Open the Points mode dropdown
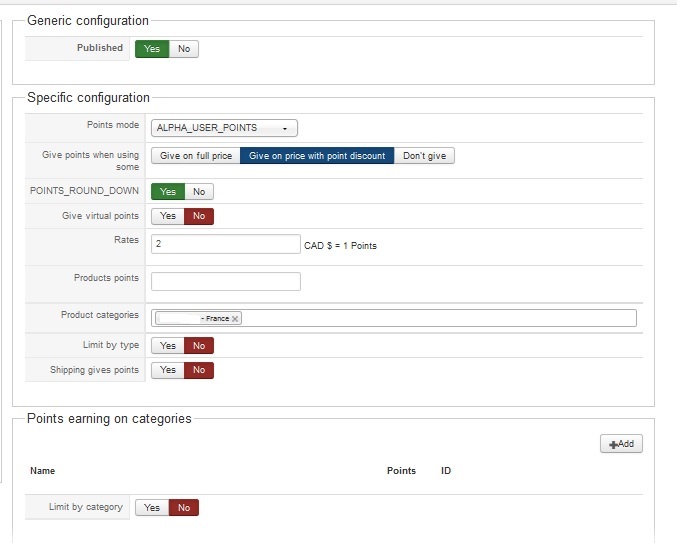The image size is (677, 543). tap(224, 128)
